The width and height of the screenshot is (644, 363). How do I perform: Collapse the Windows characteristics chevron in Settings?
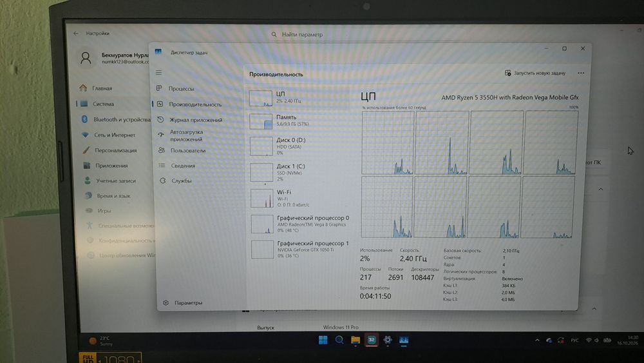point(594,309)
